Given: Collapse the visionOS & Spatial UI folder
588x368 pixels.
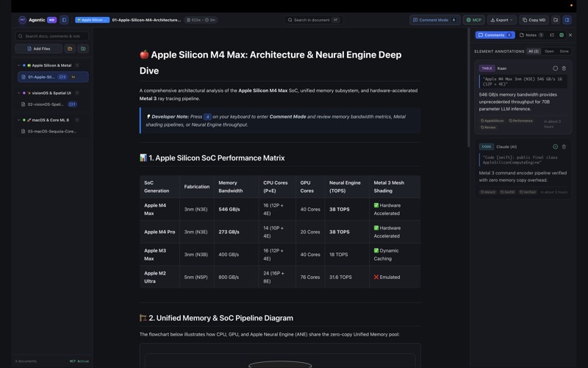Looking at the screenshot, I should 19,93.
